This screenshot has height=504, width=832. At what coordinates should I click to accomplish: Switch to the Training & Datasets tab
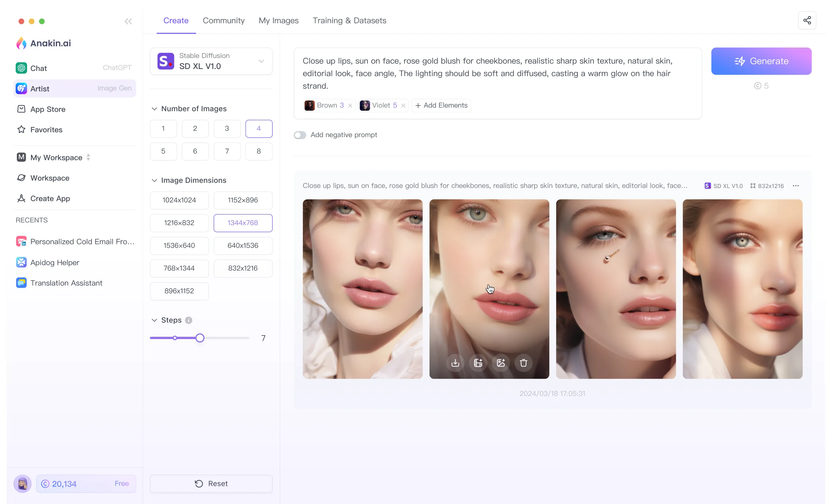point(349,20)
